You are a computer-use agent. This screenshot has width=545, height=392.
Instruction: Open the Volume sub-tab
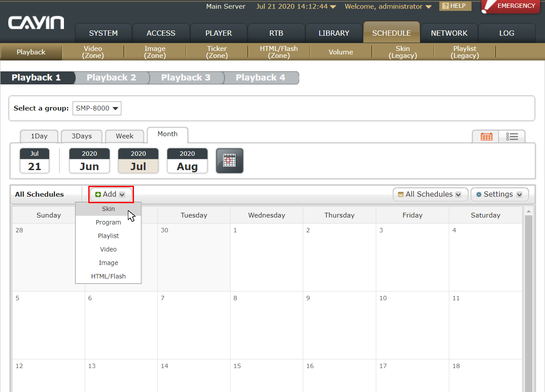coord(341,52)
